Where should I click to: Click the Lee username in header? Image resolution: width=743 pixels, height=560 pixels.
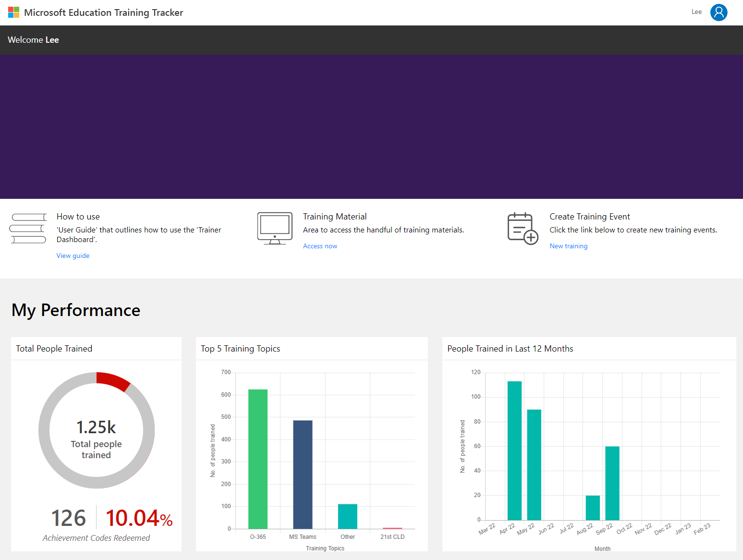(x=696, y=12)
